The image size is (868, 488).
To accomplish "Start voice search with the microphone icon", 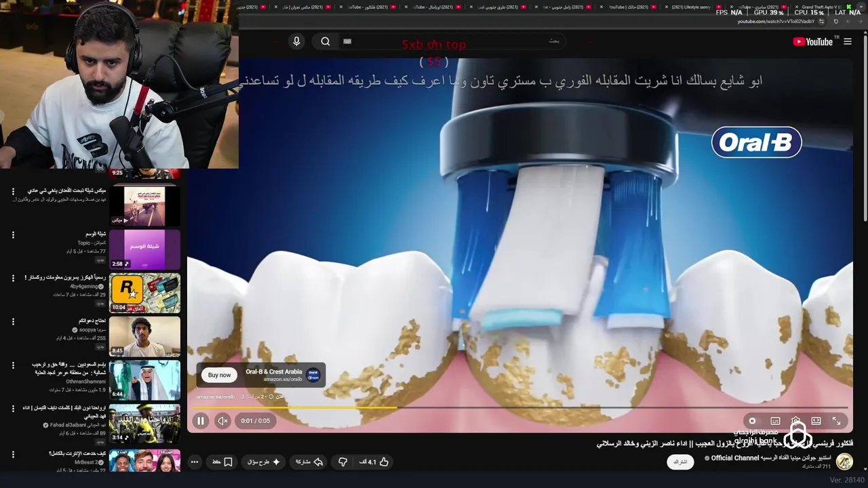I will (296, 41).
